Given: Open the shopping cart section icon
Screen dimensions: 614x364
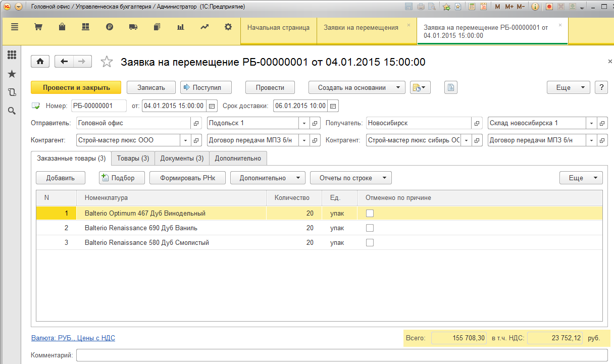Looking at the screenshot, I should [x=38, y=27].
